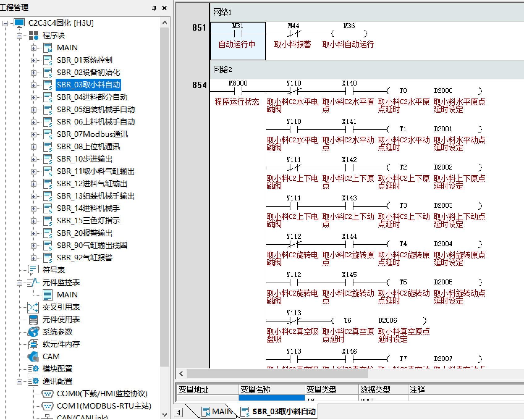Viewport: 524px width, 420px height.
Task: Open COM0 download/HMI protocol entry
Action: point(102,394)
